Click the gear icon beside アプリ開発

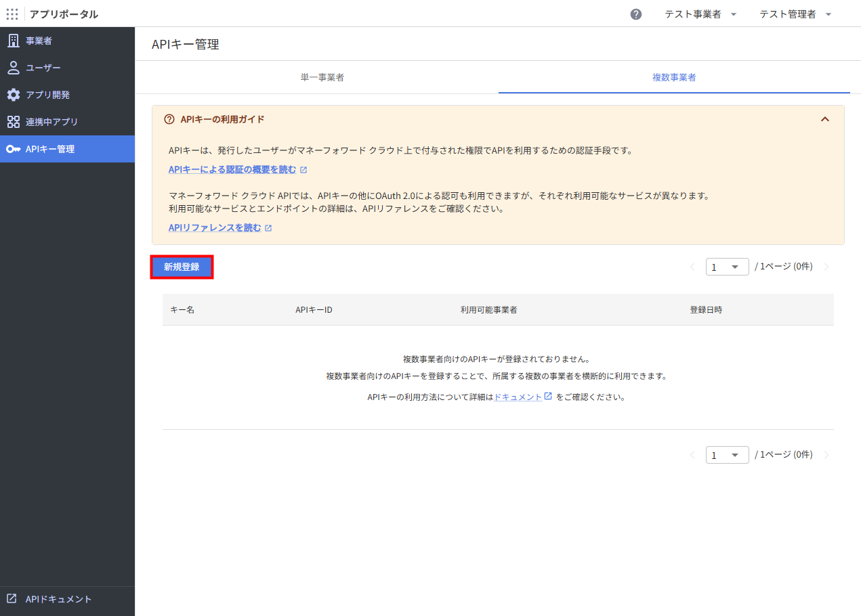click(13, 95)
